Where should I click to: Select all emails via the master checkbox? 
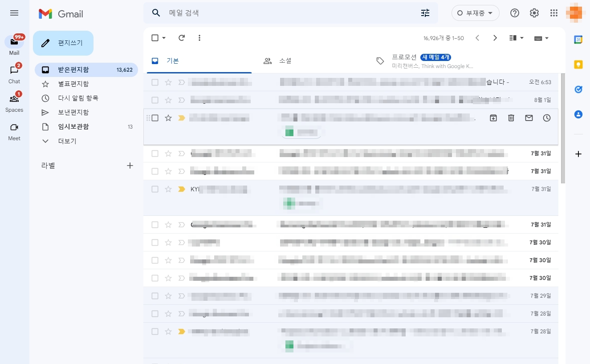pos(155,38)
